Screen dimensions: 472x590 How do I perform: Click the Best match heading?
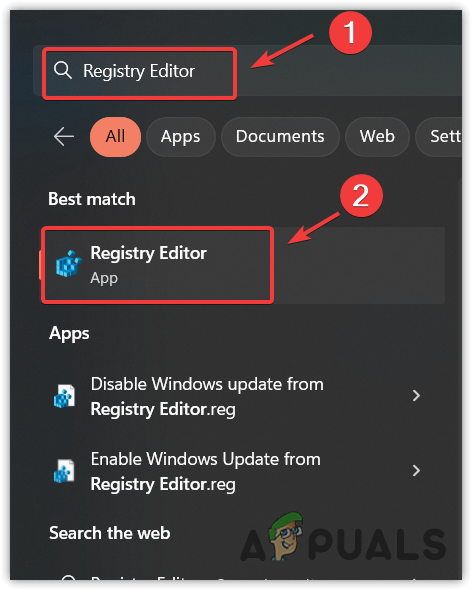92,199
